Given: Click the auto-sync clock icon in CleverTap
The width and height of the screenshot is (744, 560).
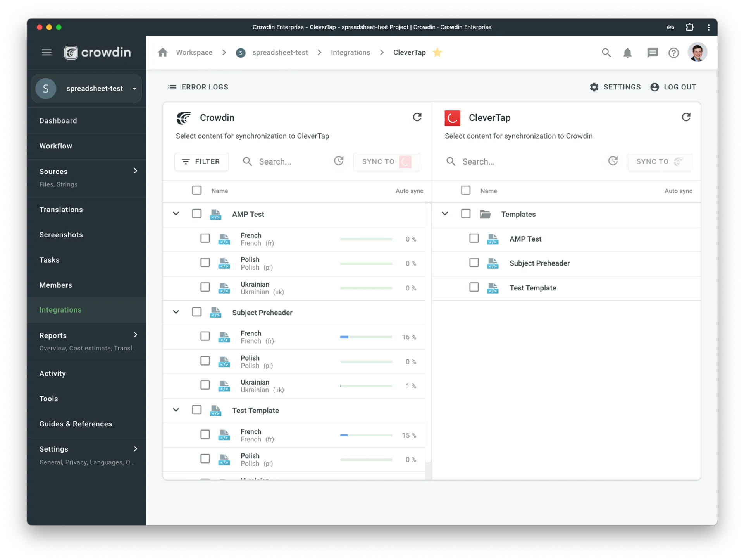Looking at the screenshot, I should [x=613, y=161].
